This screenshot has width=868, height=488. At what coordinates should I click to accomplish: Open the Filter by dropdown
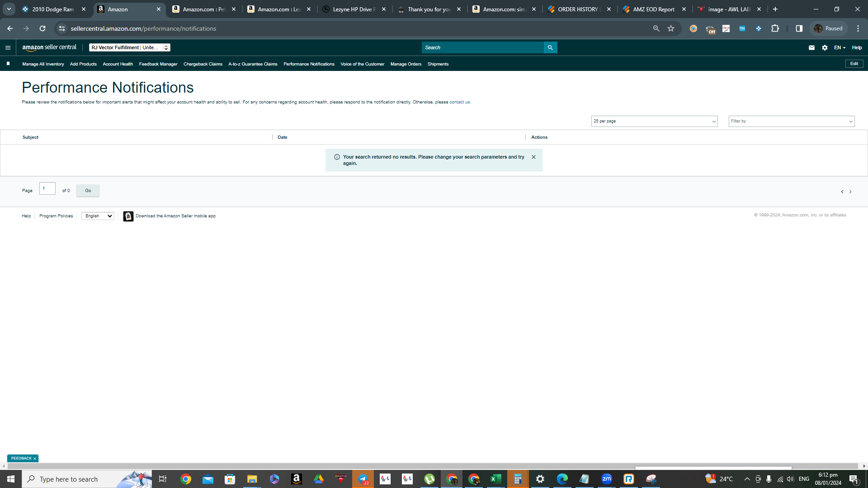point(791,121)
